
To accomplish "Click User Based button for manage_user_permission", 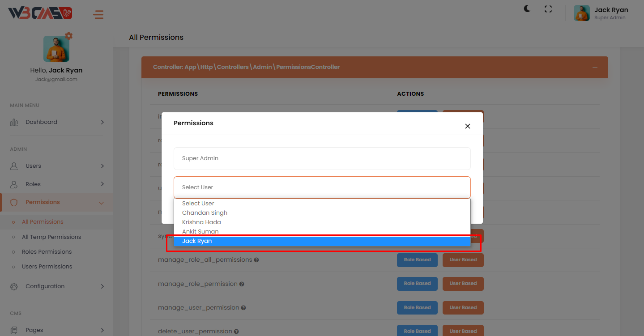I will pyautogui.click(x=463, y=308).
